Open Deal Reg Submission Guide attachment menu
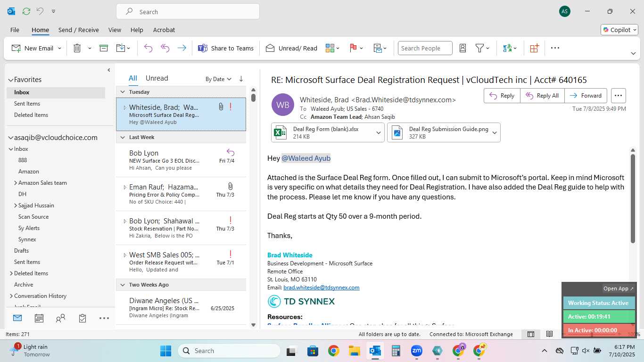 click(495, 132)
